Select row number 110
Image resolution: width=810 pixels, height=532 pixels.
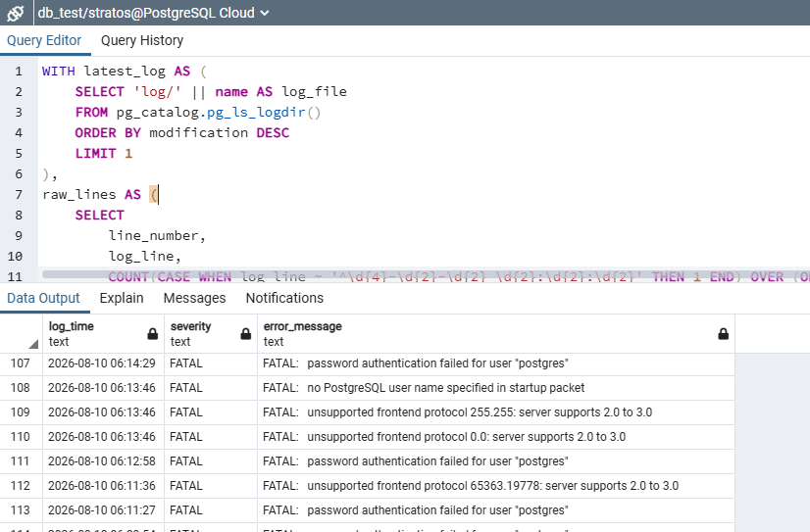21,437
